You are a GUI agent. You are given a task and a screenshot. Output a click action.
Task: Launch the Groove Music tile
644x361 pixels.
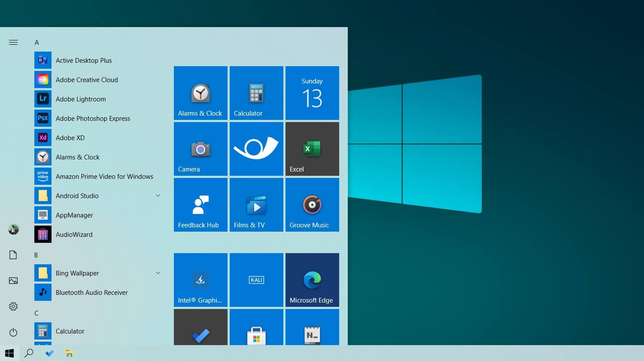coord(312,205)
